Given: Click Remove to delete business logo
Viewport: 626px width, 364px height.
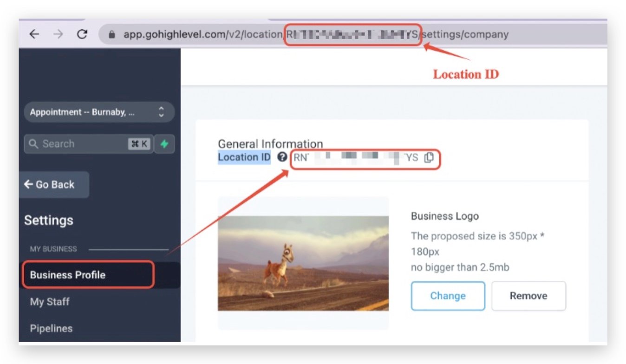Looking at the screenshot, I should pyautogui.click(x=528, y=296).
